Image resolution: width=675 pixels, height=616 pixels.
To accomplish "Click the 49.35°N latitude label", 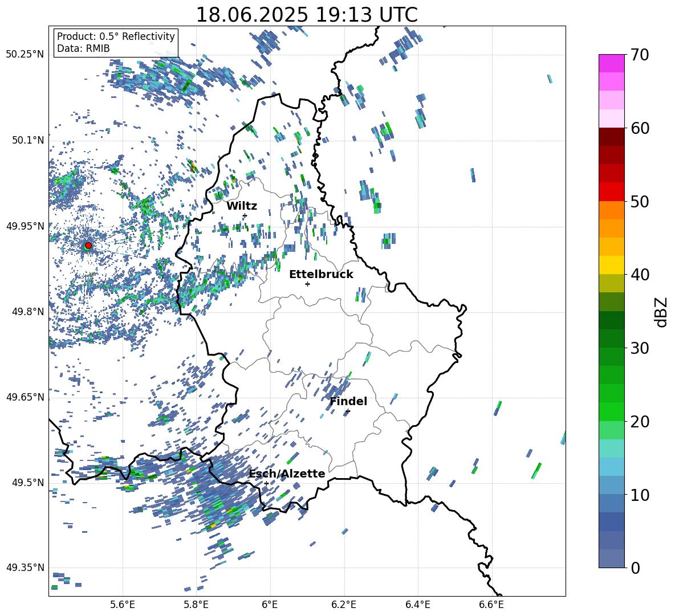I will (x=25, y=568).
